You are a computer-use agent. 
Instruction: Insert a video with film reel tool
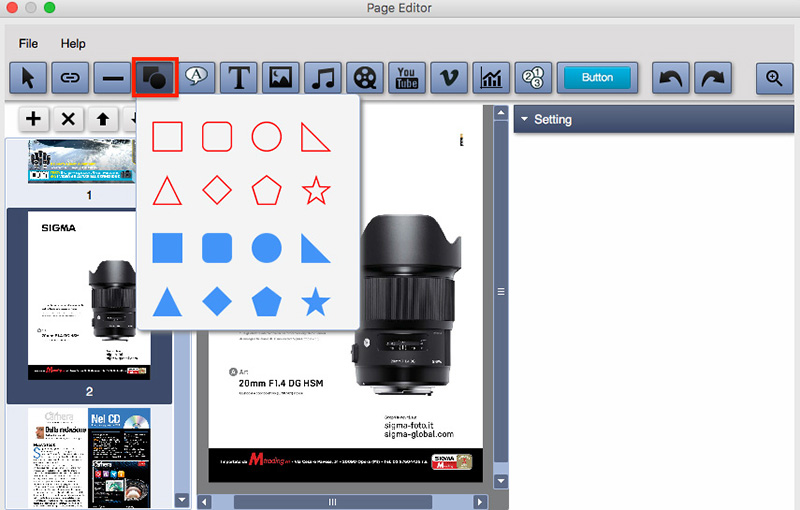[365, 78]
